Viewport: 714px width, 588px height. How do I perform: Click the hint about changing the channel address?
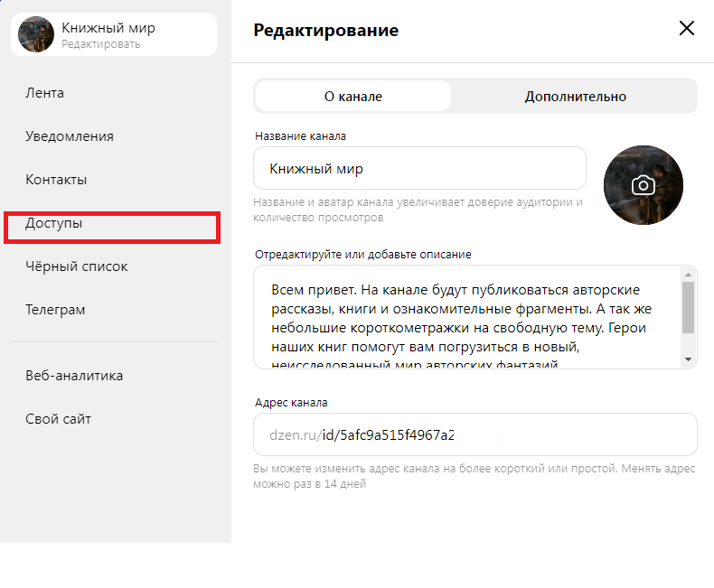tap(474, 476)
